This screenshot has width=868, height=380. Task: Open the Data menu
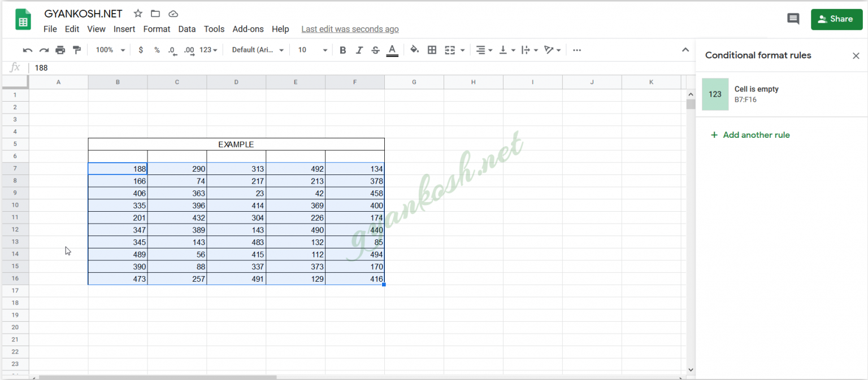pos(186,29)
